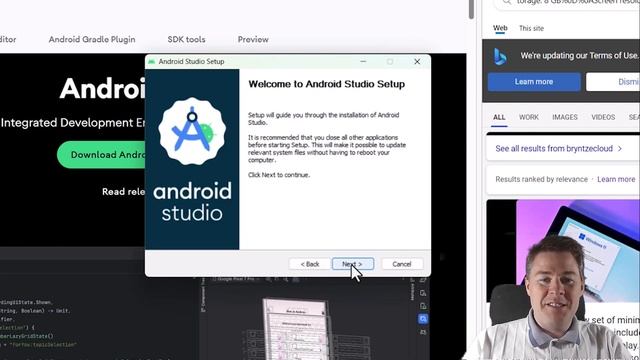Open Learn more about ranked results
The image size is (640, 360).
616,179
